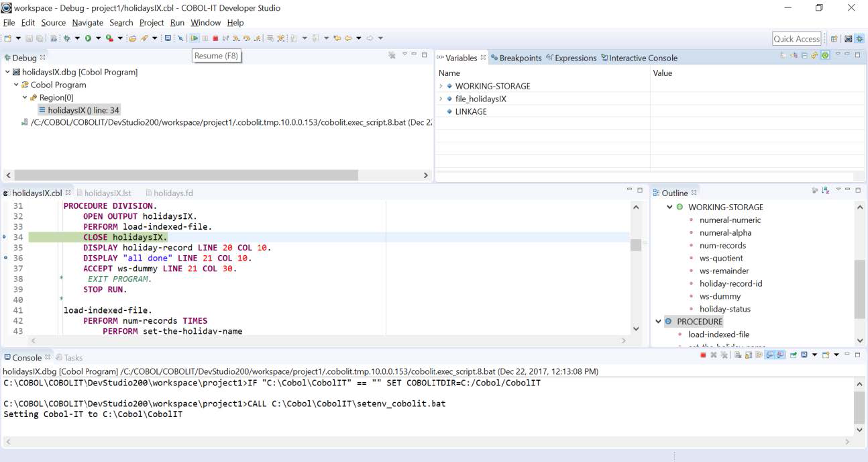Click the Clear Console icon

[737, 355]
